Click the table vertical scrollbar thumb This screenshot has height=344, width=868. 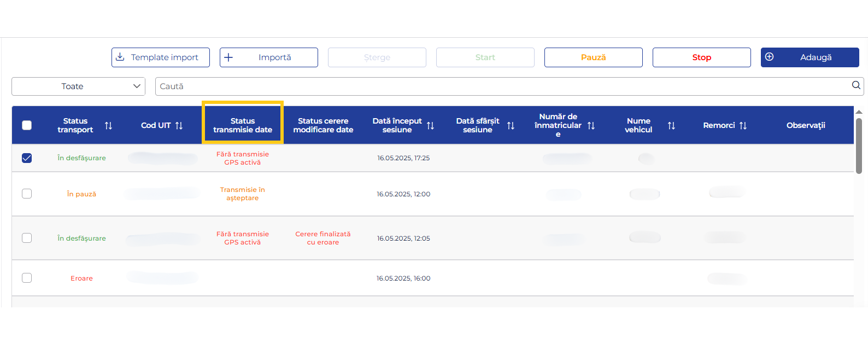pos(859,145)
